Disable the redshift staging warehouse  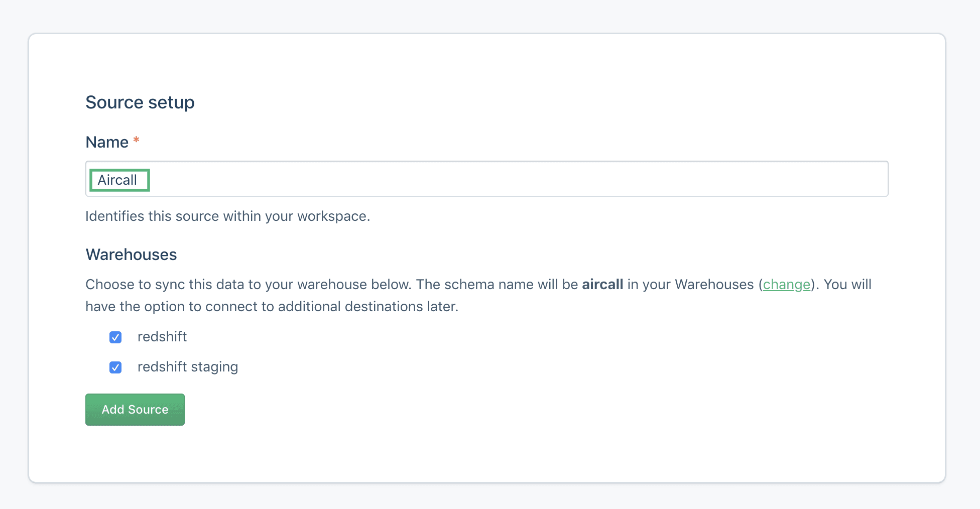115,367
